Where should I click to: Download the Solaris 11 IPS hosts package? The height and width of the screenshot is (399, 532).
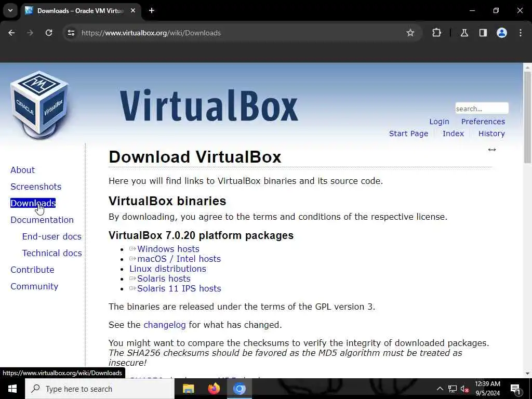179,288
